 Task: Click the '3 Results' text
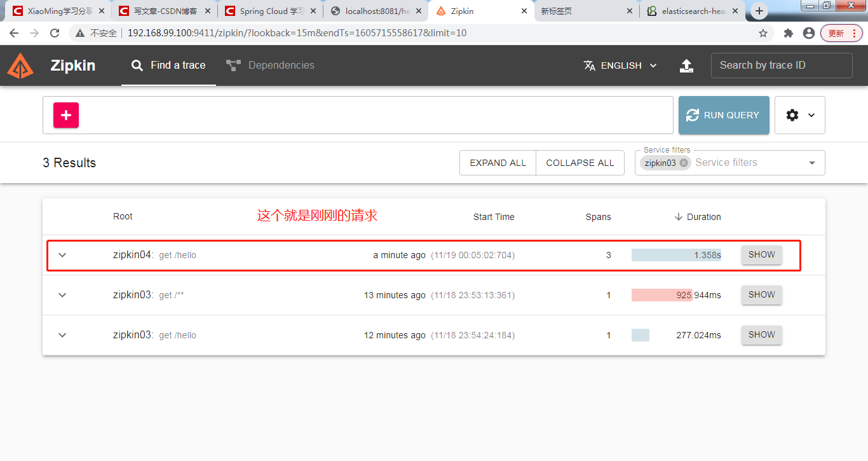tap(69, 163)
